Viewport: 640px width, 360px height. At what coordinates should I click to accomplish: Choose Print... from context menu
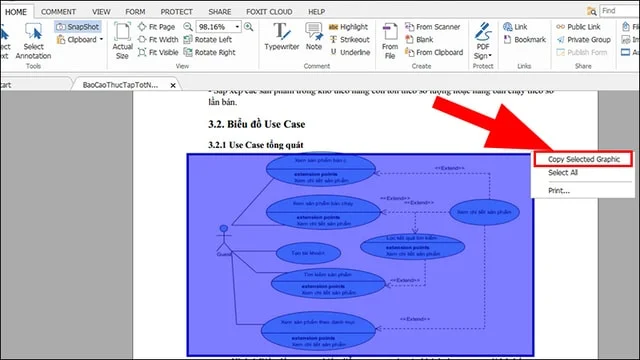[559, 191]
